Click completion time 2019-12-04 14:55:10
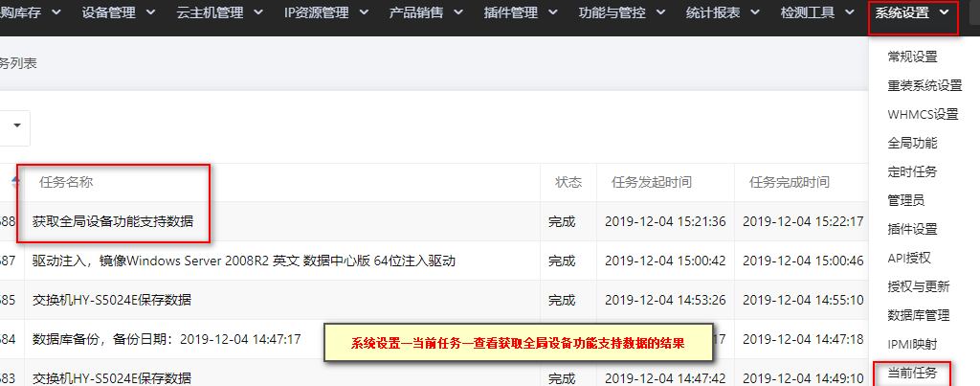The width and height of the screenshot is (980, 386). (x=803, y=300)
